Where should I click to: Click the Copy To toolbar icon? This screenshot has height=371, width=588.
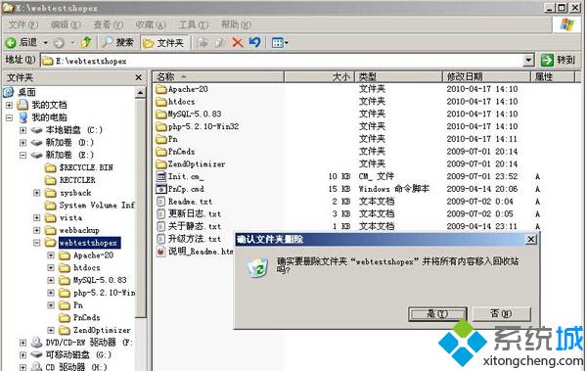(x=220, y=42)
